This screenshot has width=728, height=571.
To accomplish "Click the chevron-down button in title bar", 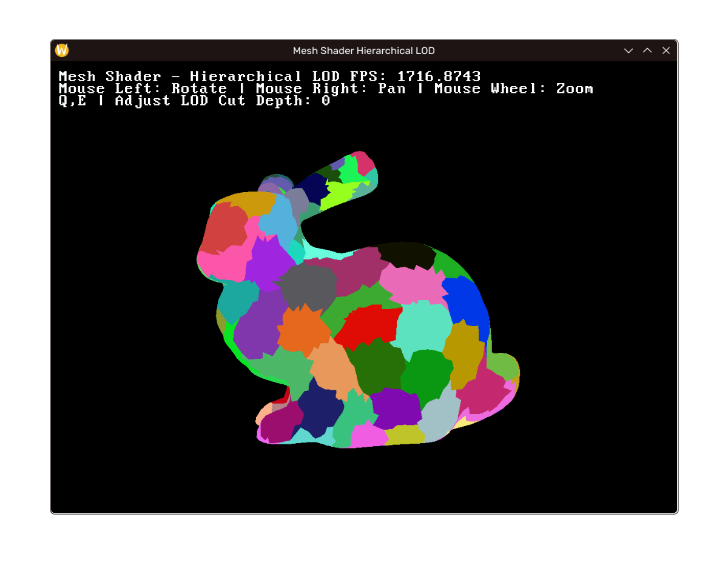I will [628, 50].
